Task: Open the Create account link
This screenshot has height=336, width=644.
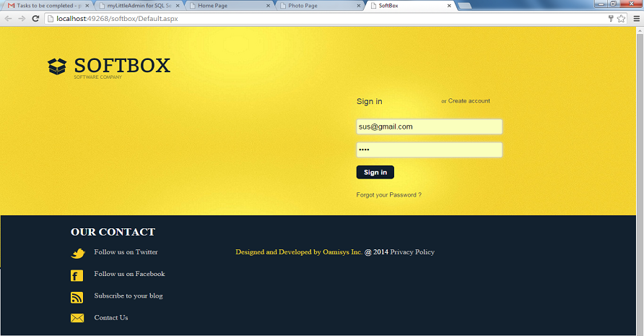Action: (469, 100)
